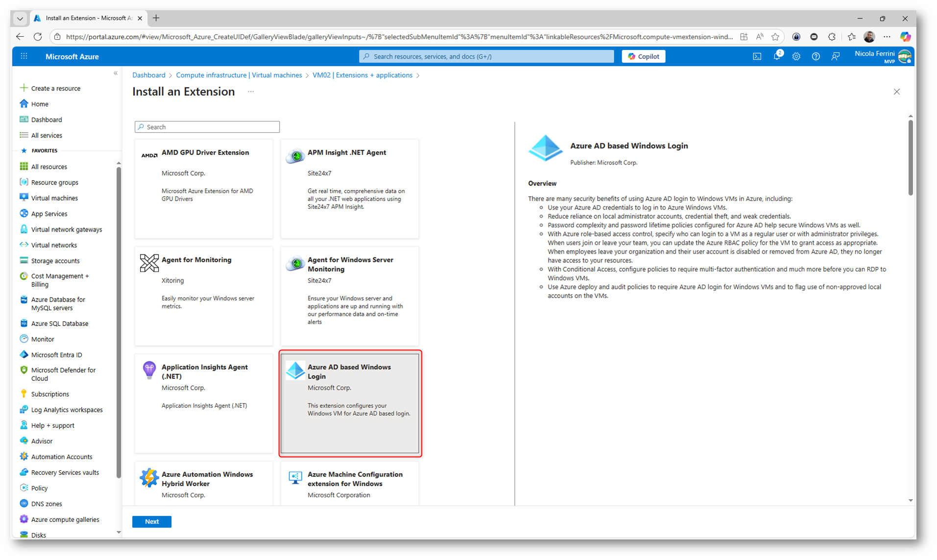Select Azure Machine Configuration extension for Windows

(350, 484)
